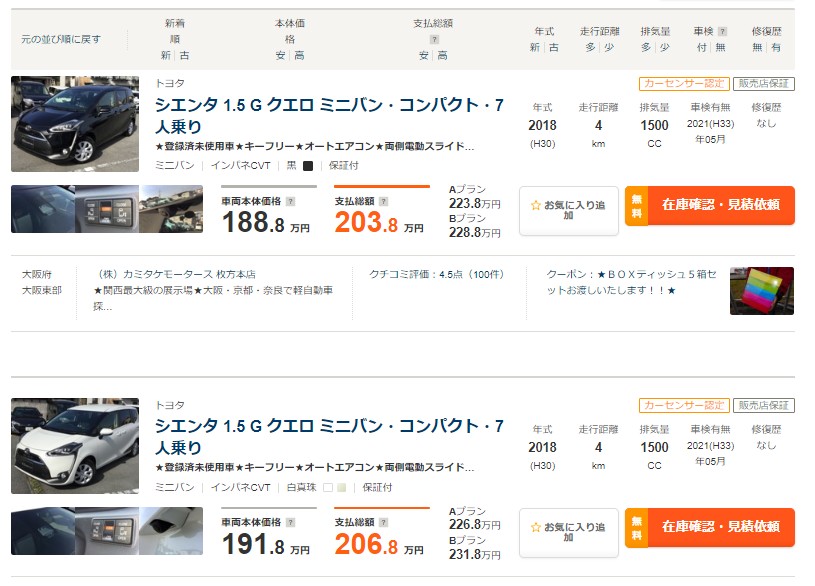815x586 pixels.
Task: Click help icon next to second listing's 支払総額
Action: pyautogui.click(x=383, y=522)
